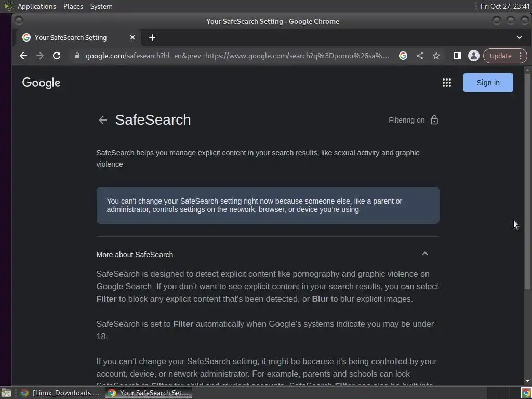Open the Chrome profile avatar

click(474, 56)
